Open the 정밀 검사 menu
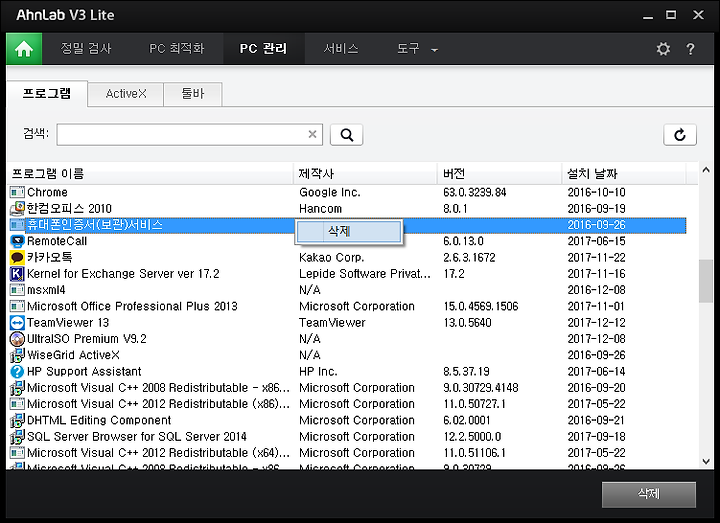The width and height of the screenshot is (720, 523). (x=86, y=48)
